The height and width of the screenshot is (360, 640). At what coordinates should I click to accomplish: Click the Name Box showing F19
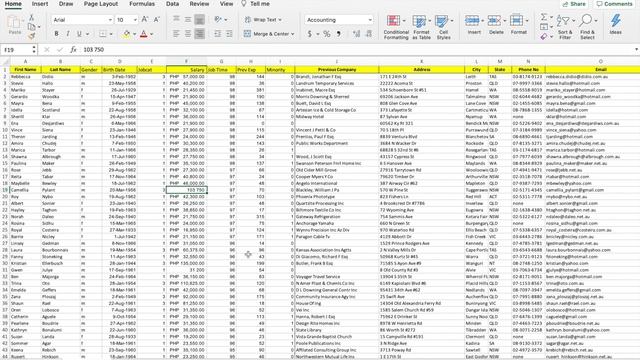(18, 49)
